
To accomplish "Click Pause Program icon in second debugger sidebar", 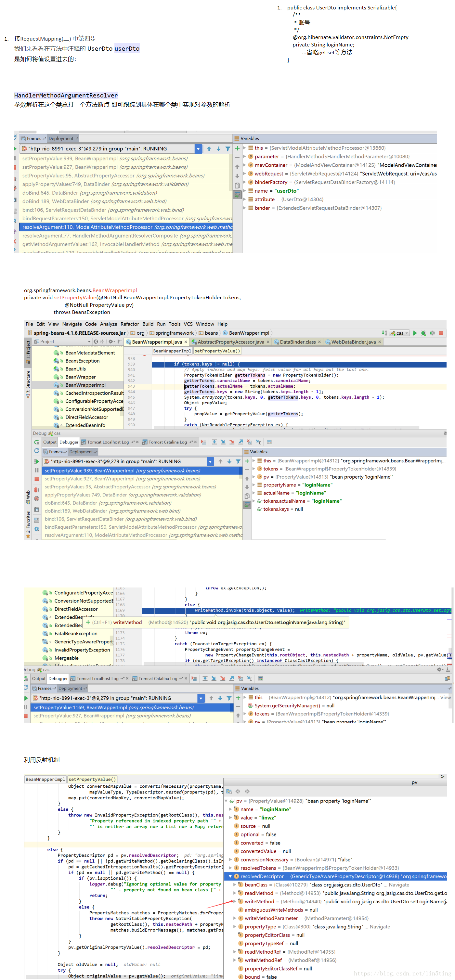I will pos(36,470).
